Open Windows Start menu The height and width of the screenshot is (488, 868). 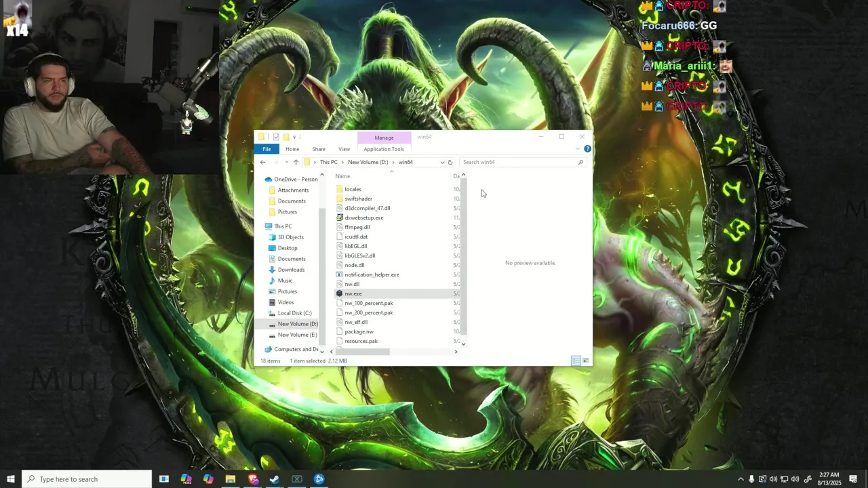point(11,479)
